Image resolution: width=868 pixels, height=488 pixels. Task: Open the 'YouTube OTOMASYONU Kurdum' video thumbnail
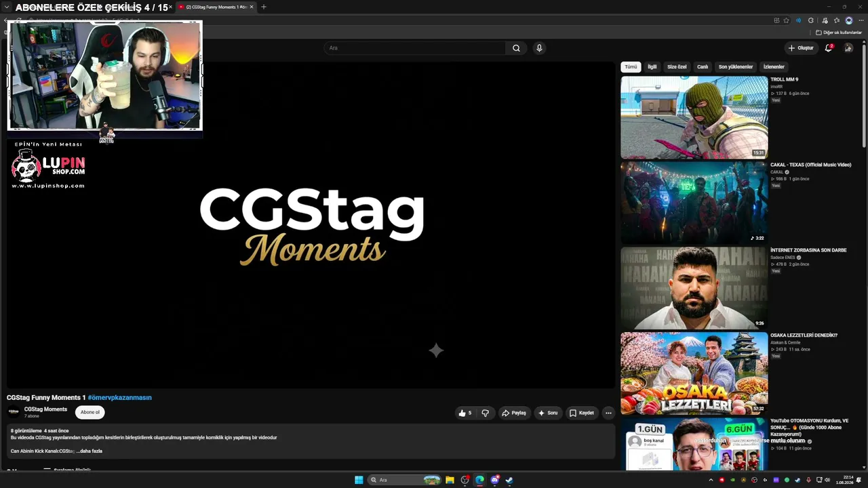pyautogui.click(x=694, y=443)
